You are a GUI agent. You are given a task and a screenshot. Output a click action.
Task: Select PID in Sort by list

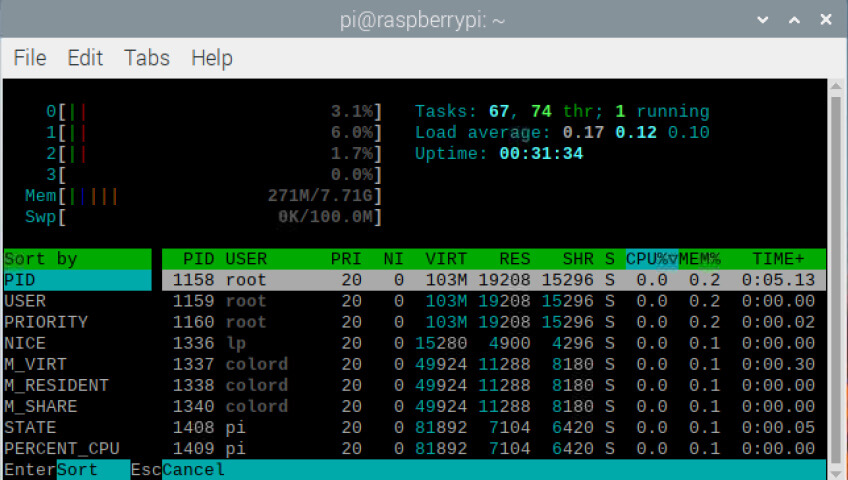point(77,280)
